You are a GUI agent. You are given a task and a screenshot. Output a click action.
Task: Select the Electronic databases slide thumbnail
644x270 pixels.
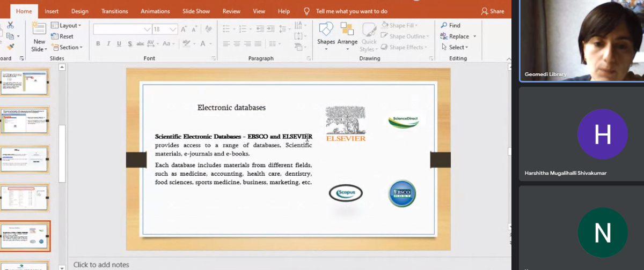(x=25, y=236)
